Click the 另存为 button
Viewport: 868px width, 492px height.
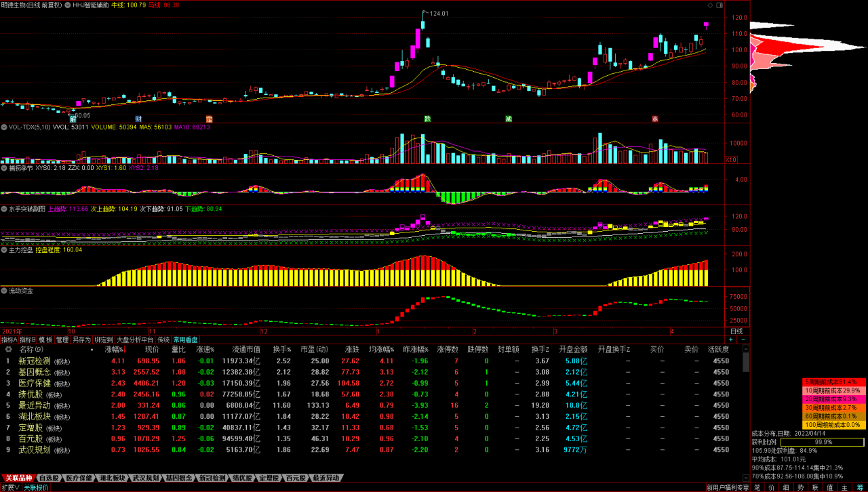coord(81,340)
